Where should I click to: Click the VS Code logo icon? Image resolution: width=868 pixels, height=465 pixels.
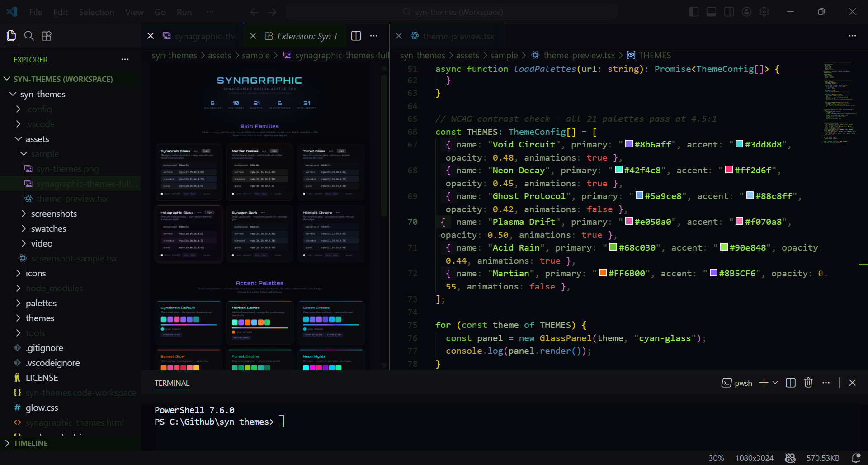pos(12,12)
